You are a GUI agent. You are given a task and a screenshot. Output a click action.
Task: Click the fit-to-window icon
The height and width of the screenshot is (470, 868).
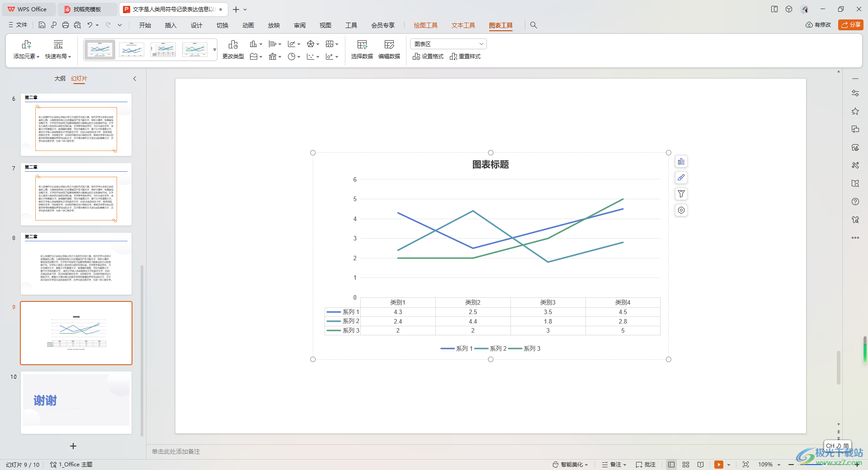[746, 465]
